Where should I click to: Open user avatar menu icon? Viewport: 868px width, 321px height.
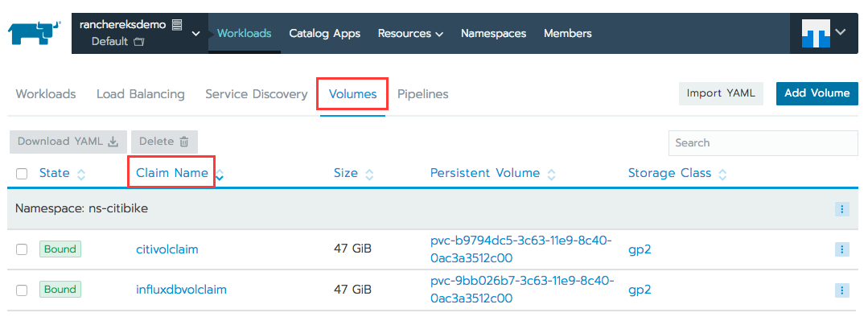[816, 33]
